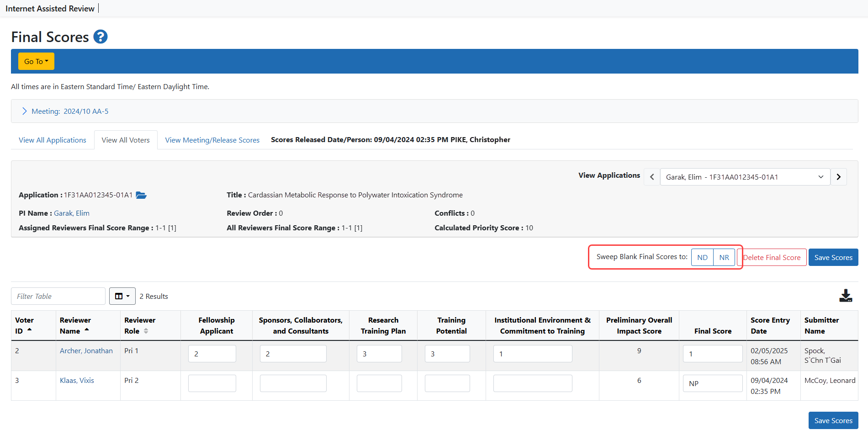The height and width of the screenshot is (435, 868).
Task: Edit Archer's Training Potential score field
Action: [447, 354]
